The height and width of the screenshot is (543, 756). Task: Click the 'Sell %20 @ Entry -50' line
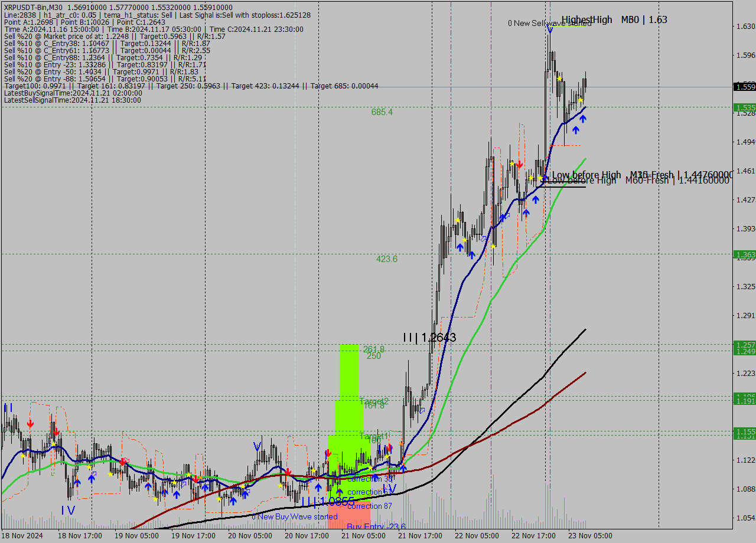pyautogui.click(x=101, y=71)
